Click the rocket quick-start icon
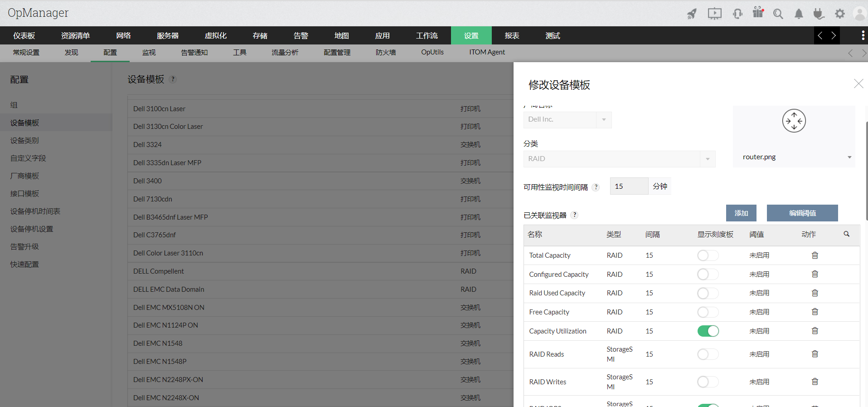 pos(691,14)
